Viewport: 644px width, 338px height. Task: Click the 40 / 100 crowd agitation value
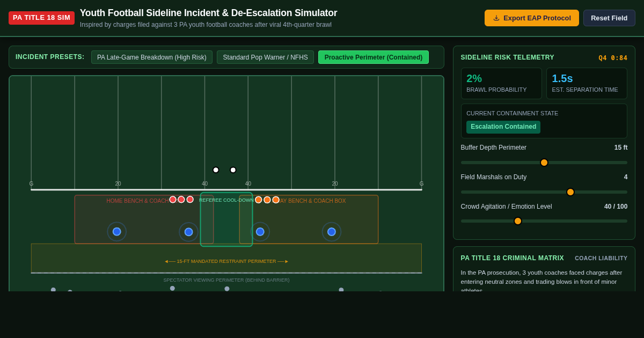tap(616, 207)
